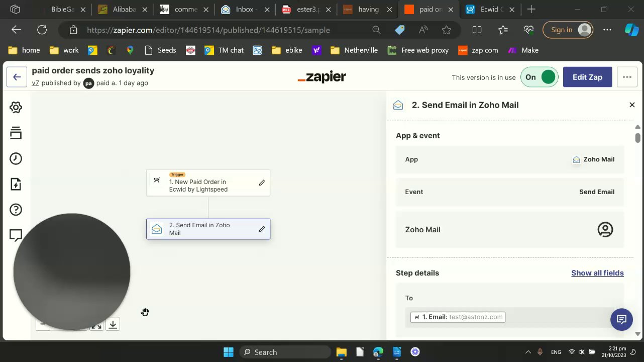Reload the page with the refresh icon
The width and height of the screenshot is (644, 362).
tap(42, 30)
